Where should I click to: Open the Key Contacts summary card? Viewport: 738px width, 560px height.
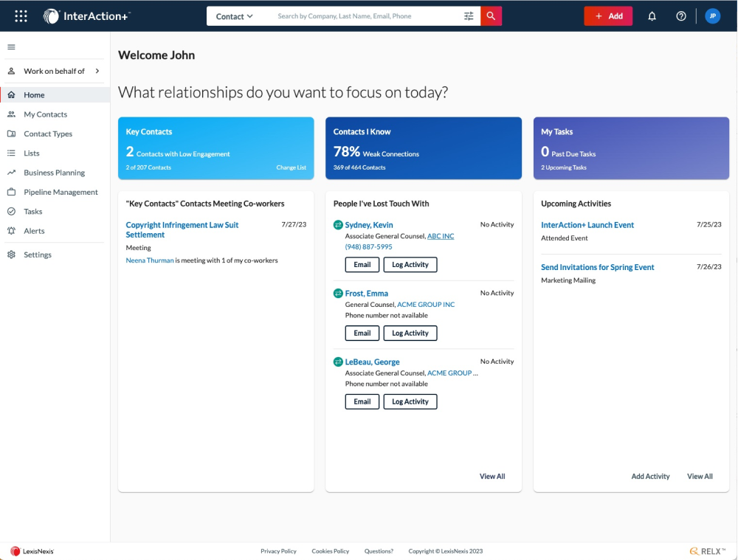click(216, 148)
